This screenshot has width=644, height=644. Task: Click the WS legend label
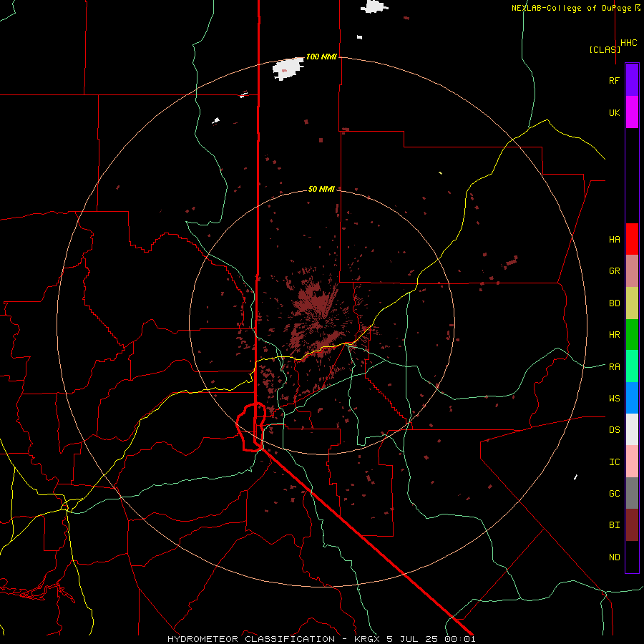click(x=614, y=399)
